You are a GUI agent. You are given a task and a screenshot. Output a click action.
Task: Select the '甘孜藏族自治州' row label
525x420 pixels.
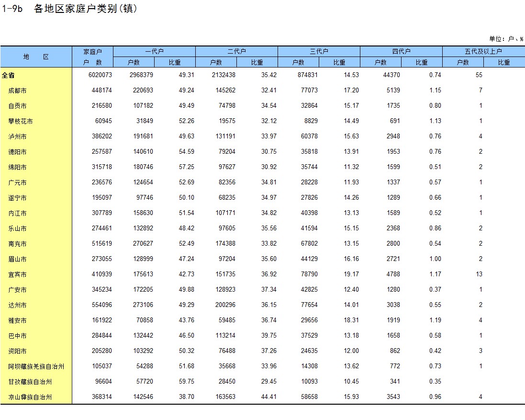(30, 382)
